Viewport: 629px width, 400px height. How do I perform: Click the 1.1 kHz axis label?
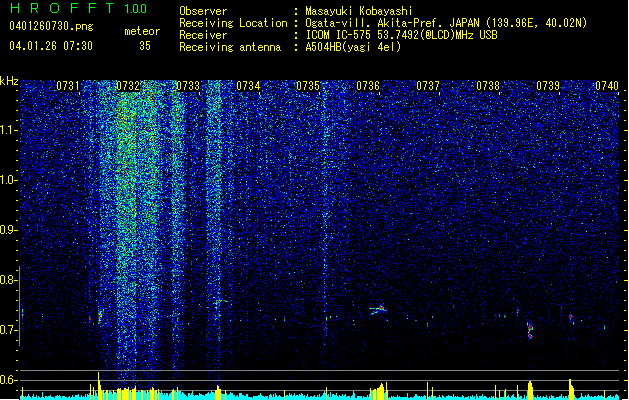click(x=8, y=130)
